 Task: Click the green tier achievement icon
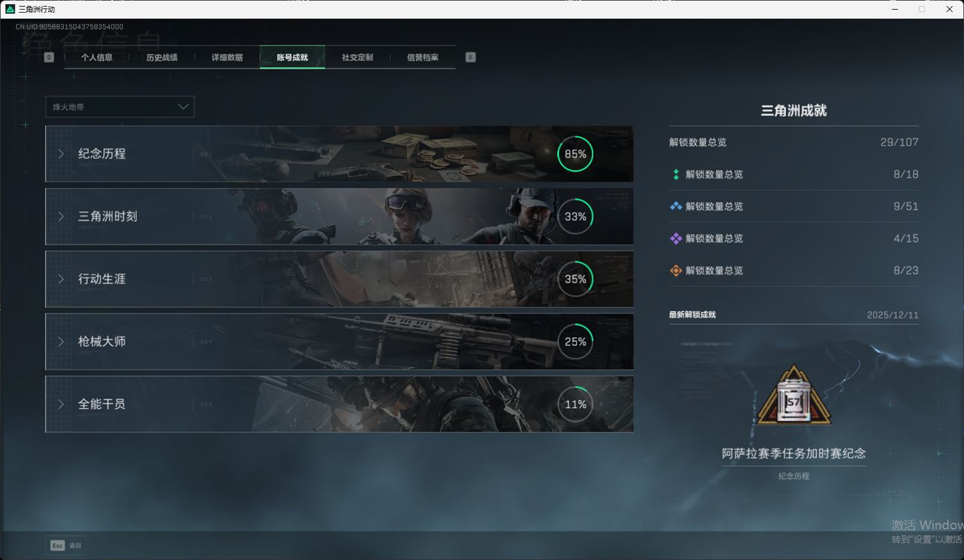point(675,175)
